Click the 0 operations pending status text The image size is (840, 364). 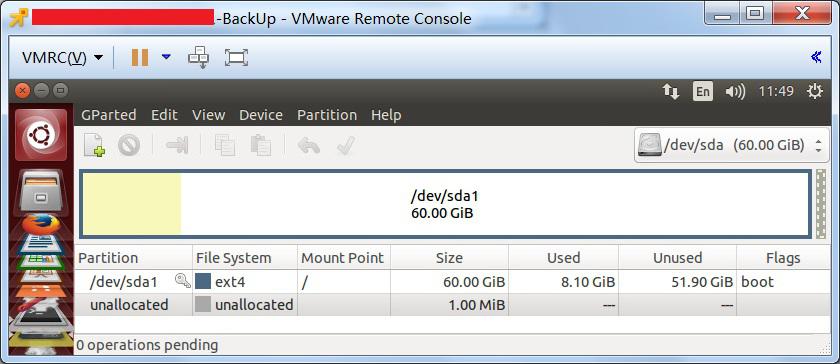tap(147, 345)
